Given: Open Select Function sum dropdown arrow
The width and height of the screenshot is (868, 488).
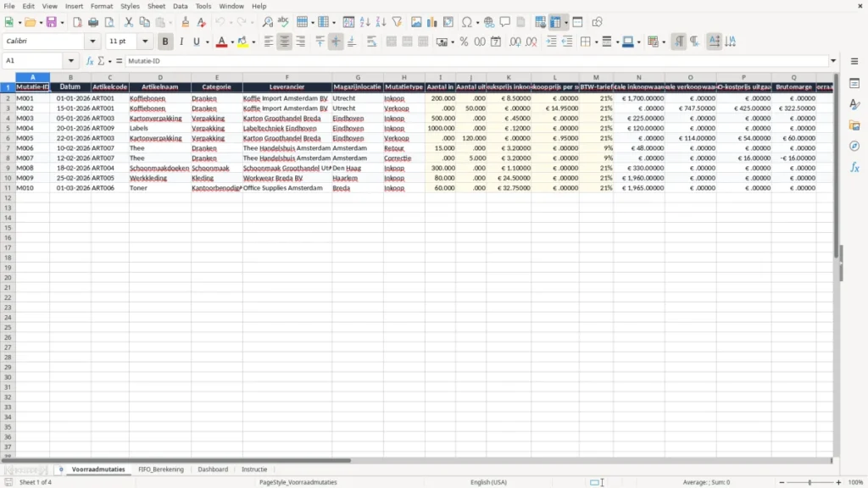Looking at the screenshot, I should pyautogui.click(x=109, y=61).
